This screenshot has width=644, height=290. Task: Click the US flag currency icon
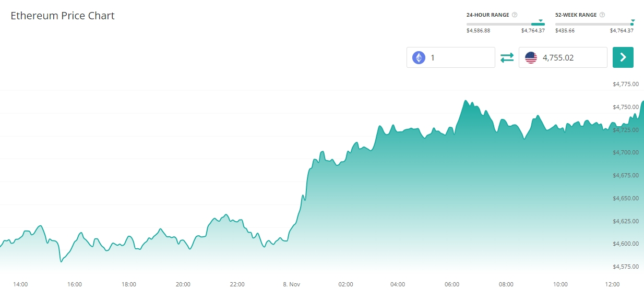531,57
